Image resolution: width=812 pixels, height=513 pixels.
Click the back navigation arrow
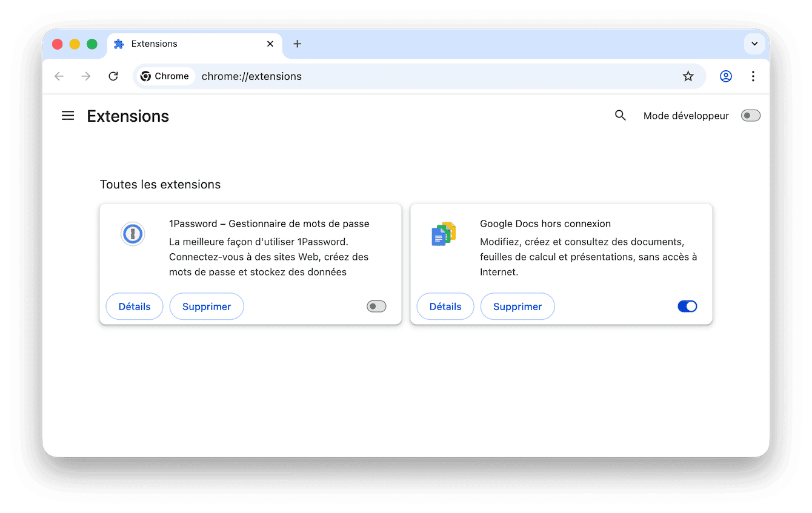pyautogui.click(x=59, y=76)
